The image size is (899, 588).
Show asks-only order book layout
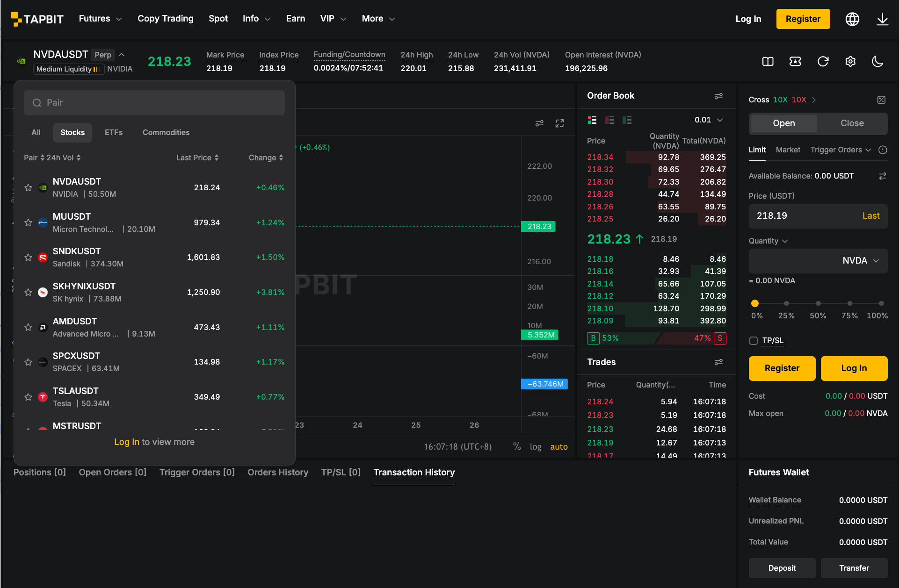coord(609,120)
